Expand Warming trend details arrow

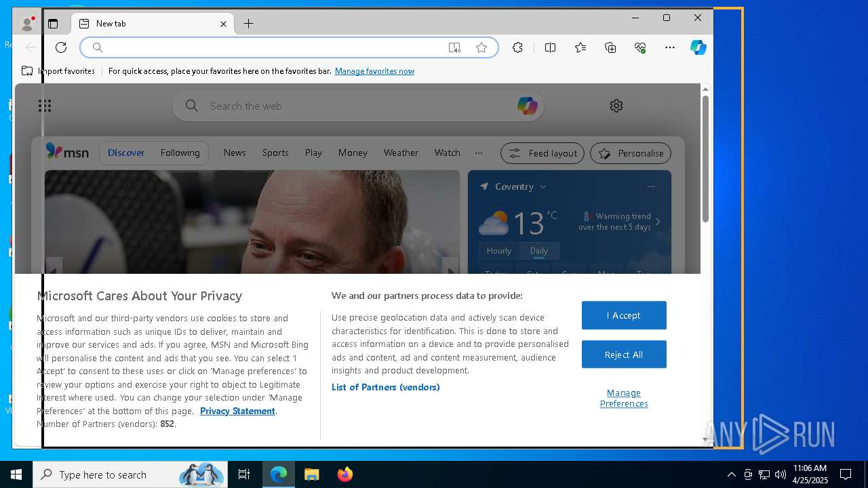click(658, 222)
